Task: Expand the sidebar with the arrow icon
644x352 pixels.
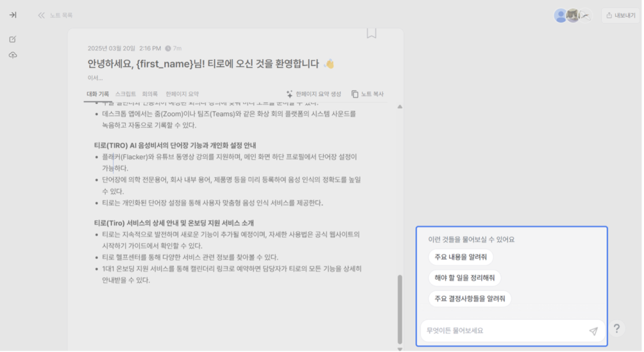Action: pyautogui.click(x=13, y=15)
